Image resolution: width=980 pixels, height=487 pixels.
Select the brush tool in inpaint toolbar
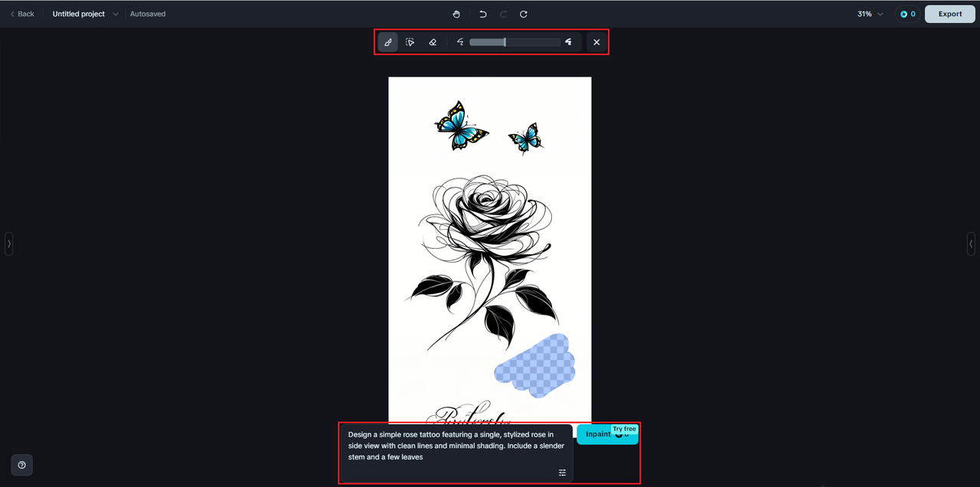point(388,42)
